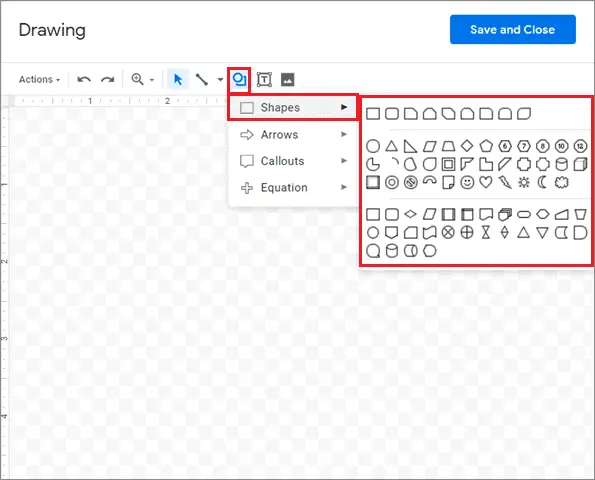This screenshot has height=480, width=595.
Task: Open the Arrows submenu
Action: click(293, 134)
